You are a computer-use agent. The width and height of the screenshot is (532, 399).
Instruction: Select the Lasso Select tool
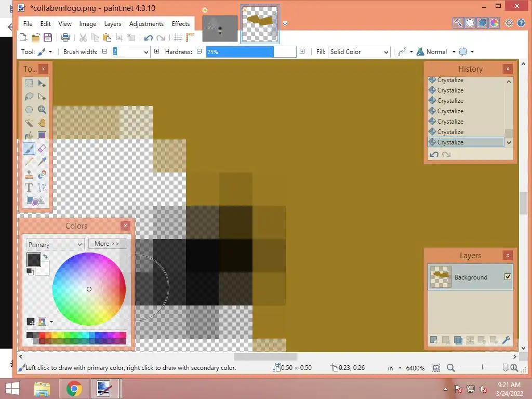coord(29,97)
